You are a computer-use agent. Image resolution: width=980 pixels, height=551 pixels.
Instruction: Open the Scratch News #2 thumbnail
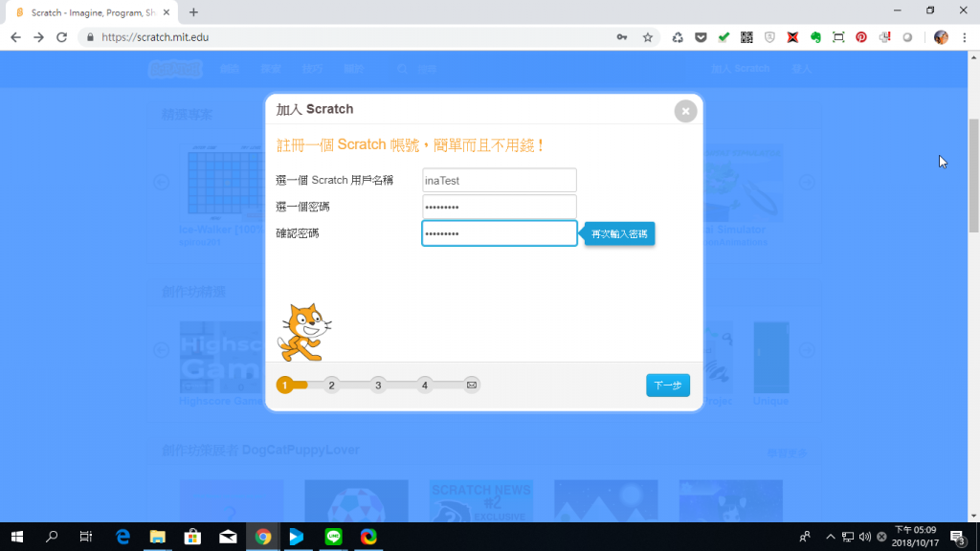coord(480,501)
